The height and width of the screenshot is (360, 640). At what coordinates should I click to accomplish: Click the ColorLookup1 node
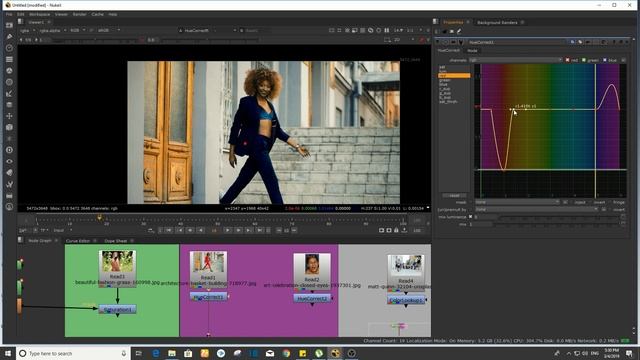(x=406, y=300)
